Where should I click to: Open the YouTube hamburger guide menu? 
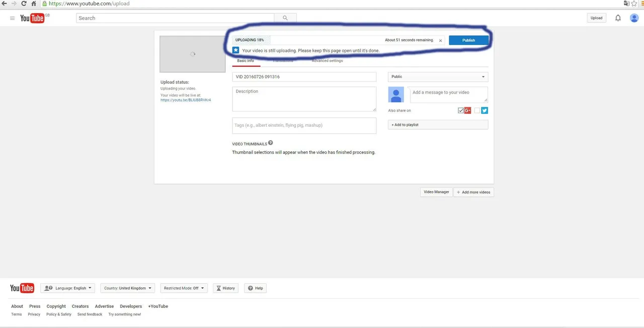click(13, 18)
